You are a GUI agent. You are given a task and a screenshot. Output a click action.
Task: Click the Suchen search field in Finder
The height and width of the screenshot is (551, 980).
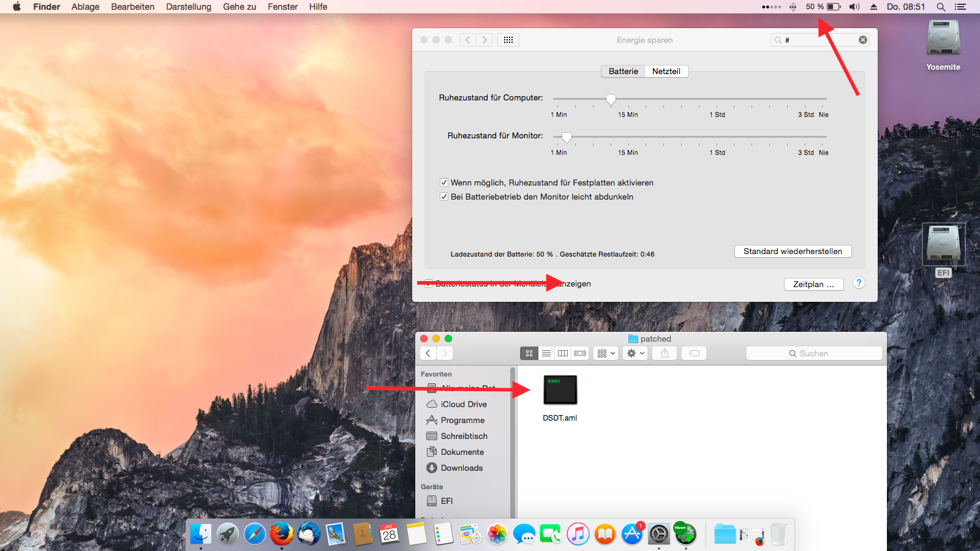814,353
